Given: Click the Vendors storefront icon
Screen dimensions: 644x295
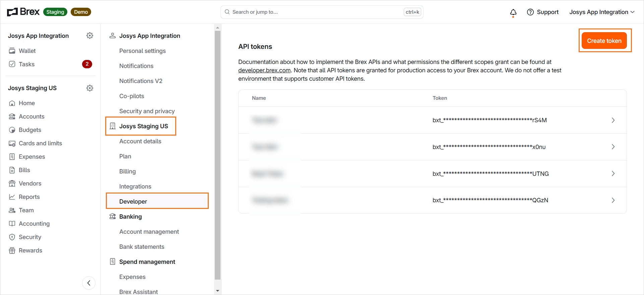Looking at the screenshot, I should point(12,183).
